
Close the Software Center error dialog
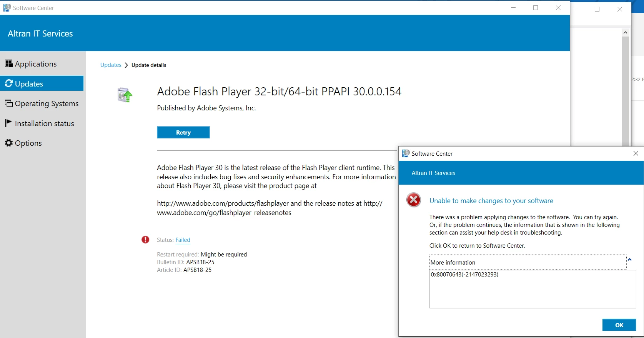pos(636,153)
